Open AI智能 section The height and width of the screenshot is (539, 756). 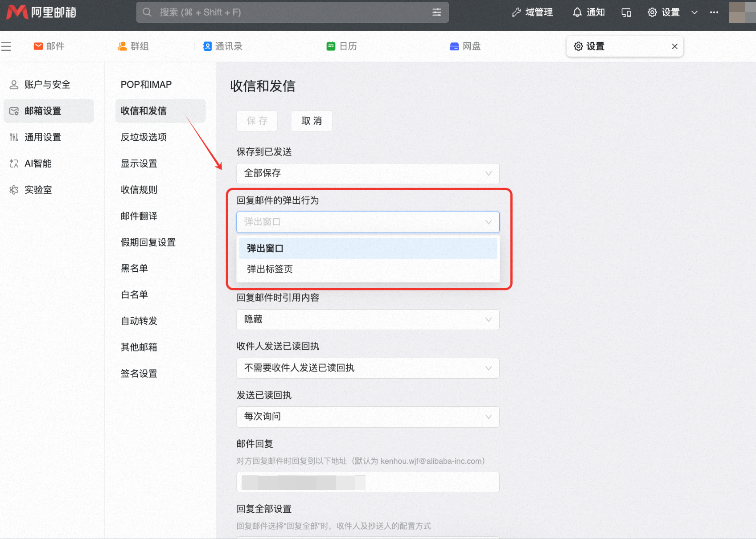[49, 163]
